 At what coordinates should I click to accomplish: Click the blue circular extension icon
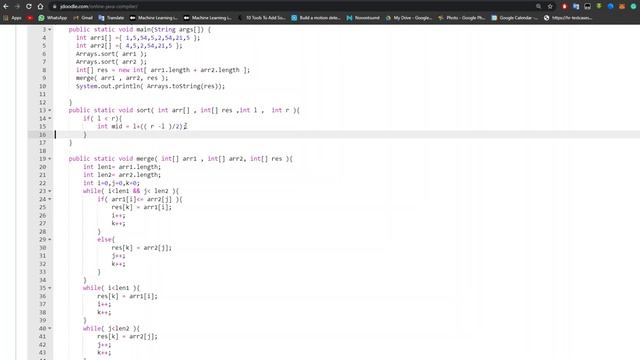point(610,7)
